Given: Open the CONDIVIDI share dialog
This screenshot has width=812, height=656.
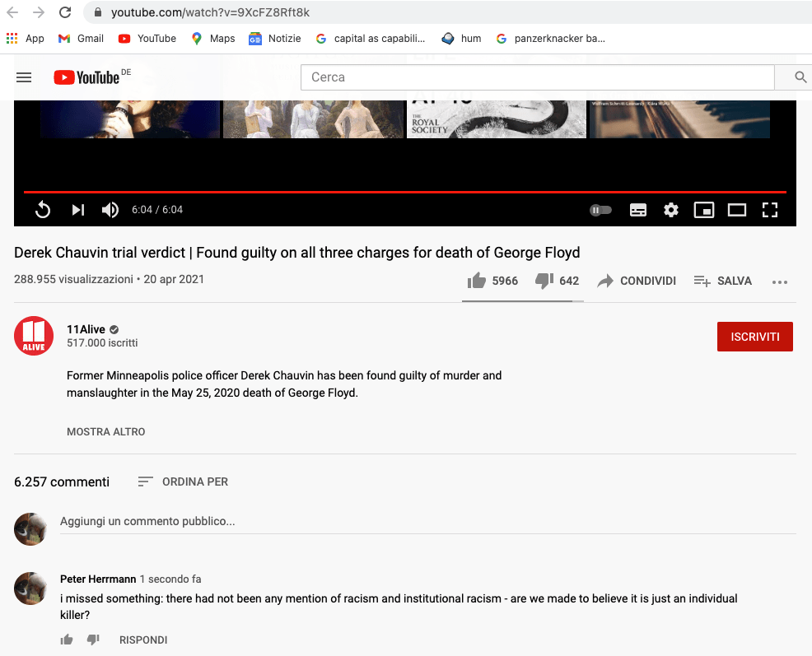Looking at the screenshot, I should [x=637, y=281].
